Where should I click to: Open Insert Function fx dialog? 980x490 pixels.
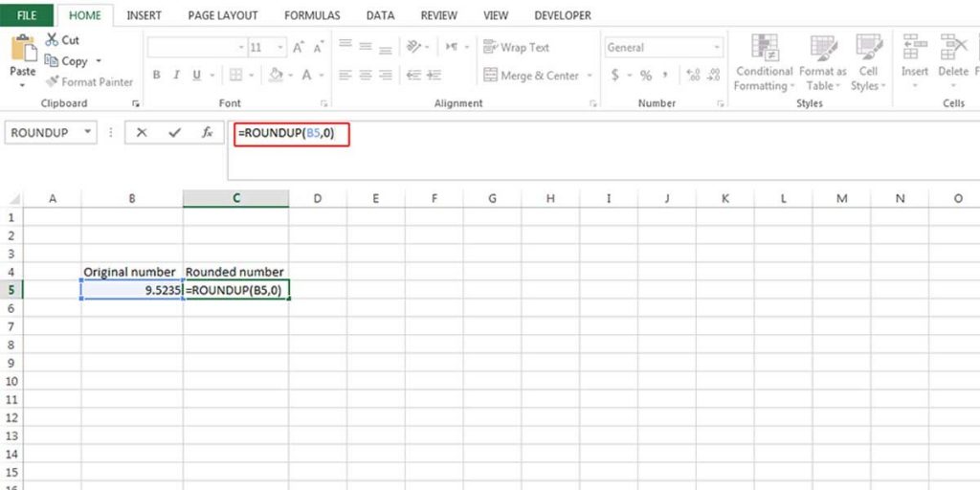coord(208,132)
